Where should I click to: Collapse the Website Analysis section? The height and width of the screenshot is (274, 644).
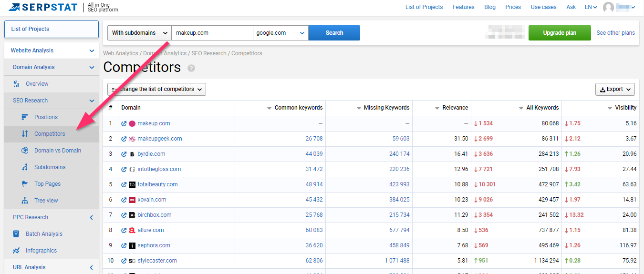coord(52,51)
